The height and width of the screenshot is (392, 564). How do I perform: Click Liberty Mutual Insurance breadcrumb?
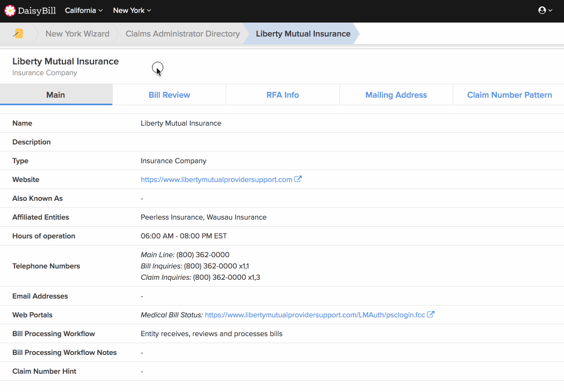pos(303,33)
